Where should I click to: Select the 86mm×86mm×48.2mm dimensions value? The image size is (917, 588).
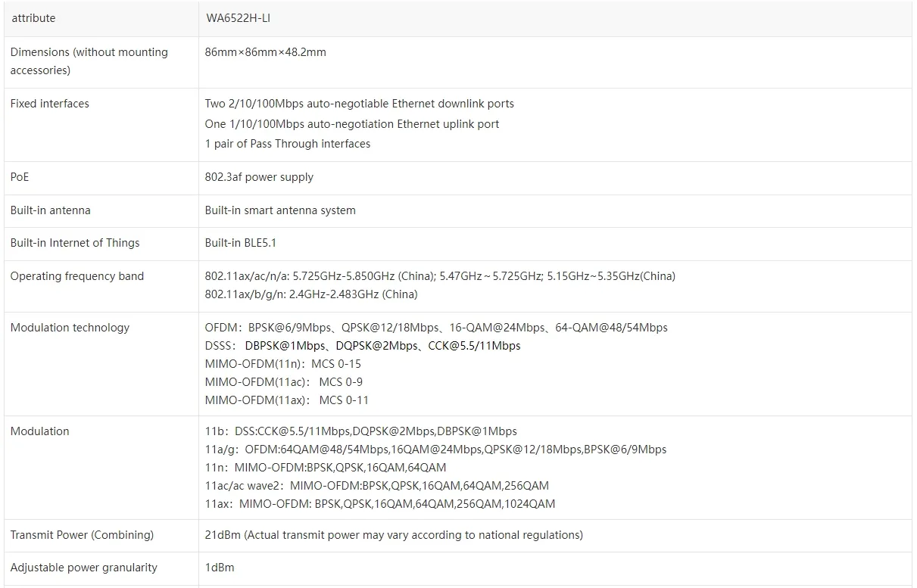(265, 52)
